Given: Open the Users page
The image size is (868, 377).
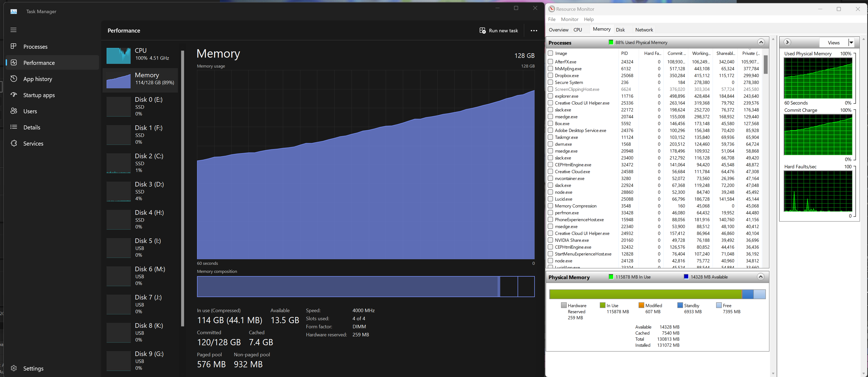Looking at the screenshot, I should tap(30, 111).
